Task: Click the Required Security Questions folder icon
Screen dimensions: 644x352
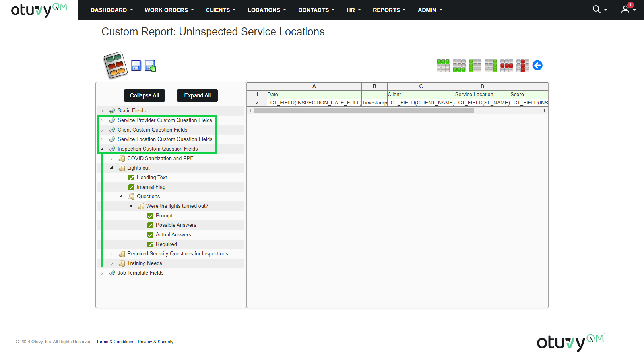Action: coord(122,254)
